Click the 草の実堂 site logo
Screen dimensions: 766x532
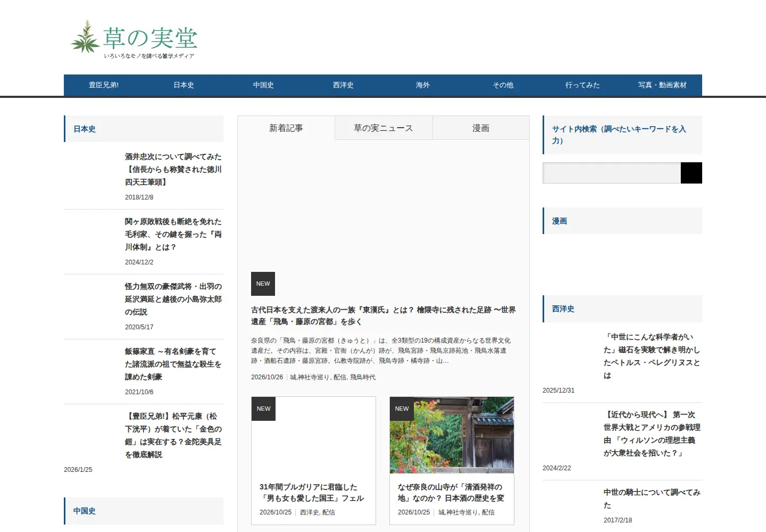[x=134, y=40]
